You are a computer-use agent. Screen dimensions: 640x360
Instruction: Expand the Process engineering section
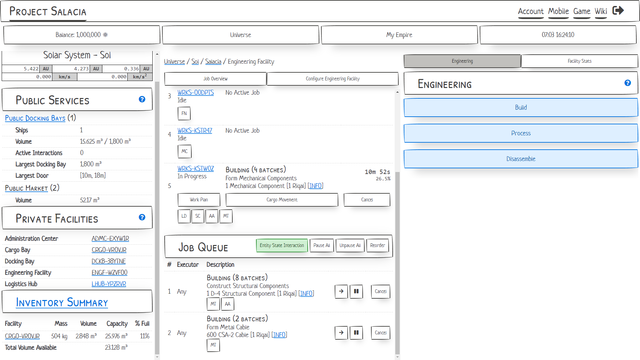pos(520,133)
